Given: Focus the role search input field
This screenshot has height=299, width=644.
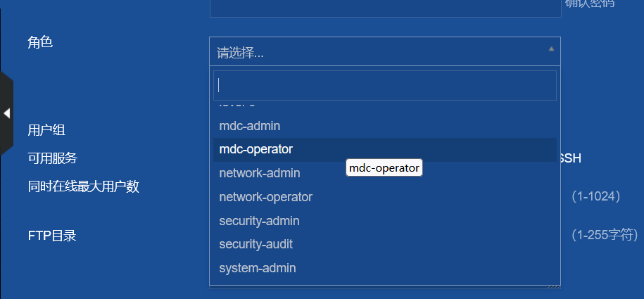Looking at the screenshot, I should coord(384,85).
